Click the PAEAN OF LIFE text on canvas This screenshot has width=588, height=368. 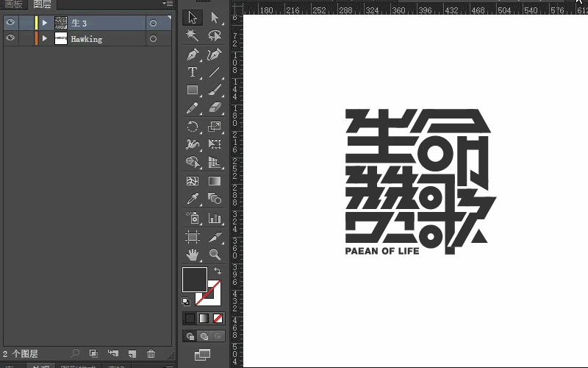tap(382, 251)
